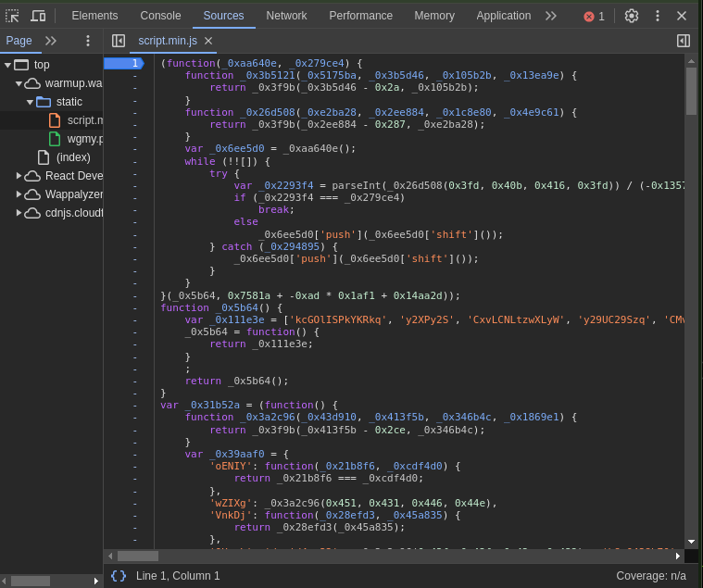The image size is (703, 588).
Task: Click the editor scroll-up arrow
Action: point(691,61)
